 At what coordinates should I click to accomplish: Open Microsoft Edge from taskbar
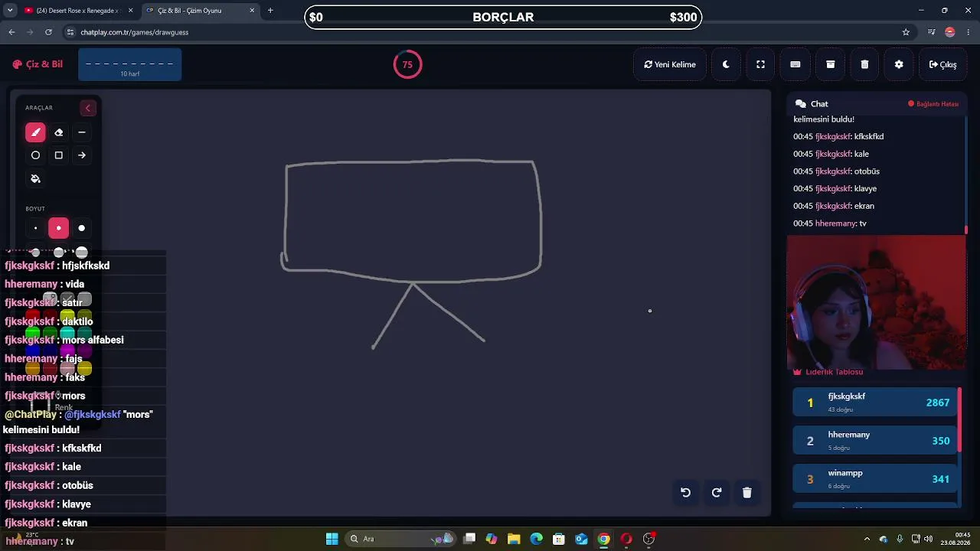pyautogui.click(x=536, y=539)
